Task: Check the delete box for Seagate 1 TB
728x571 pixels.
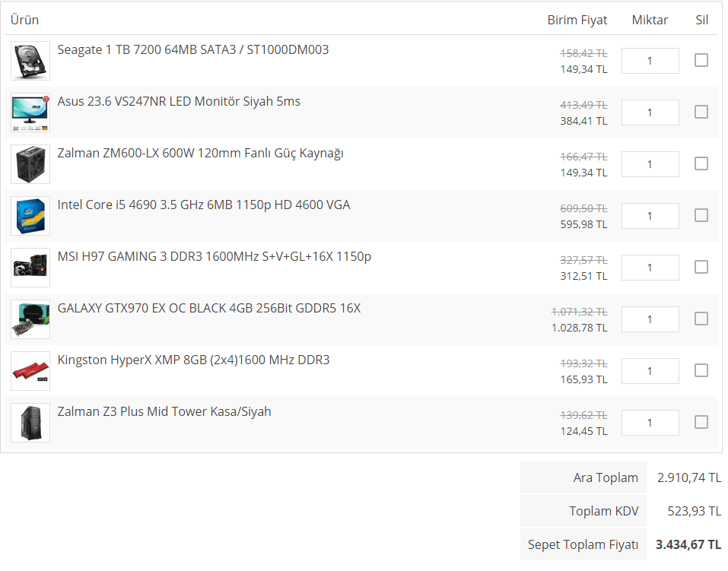Action: pyautogui.click(x=701, y=60)
